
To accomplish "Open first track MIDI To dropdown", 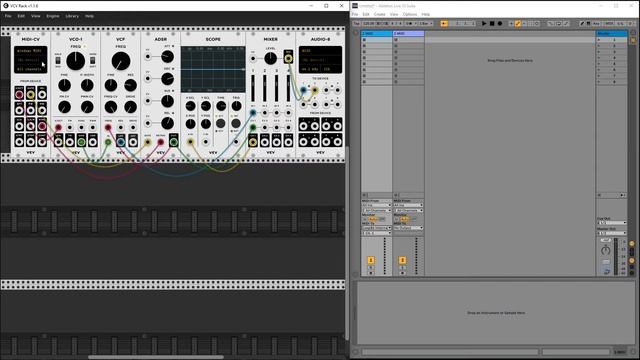I will 377,228.
